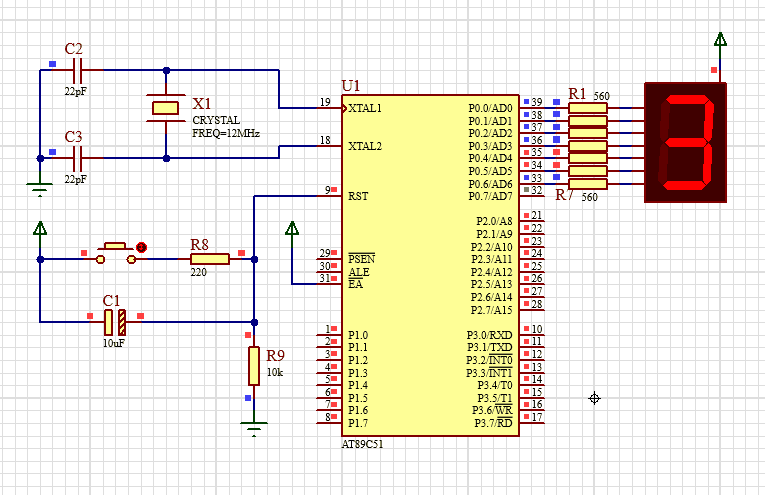The width and height of the screenshot is (765, 495).
Task: Click pin number 32
Action: click(537, 190)
